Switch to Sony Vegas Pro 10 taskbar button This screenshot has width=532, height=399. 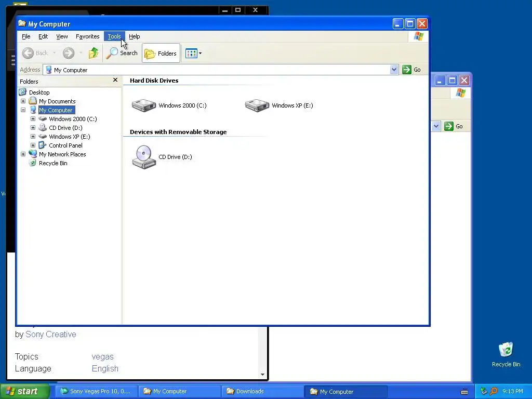click(96, 391)
